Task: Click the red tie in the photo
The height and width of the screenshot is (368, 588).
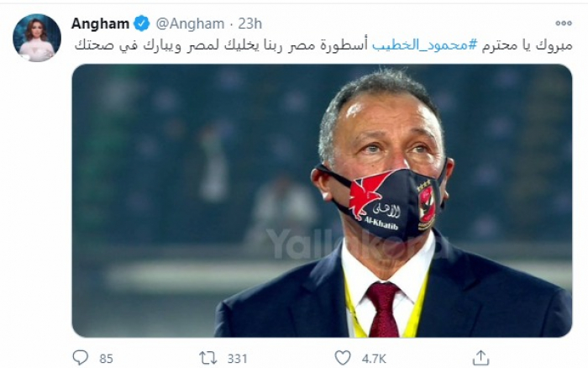Action: [x=383, y=309]
